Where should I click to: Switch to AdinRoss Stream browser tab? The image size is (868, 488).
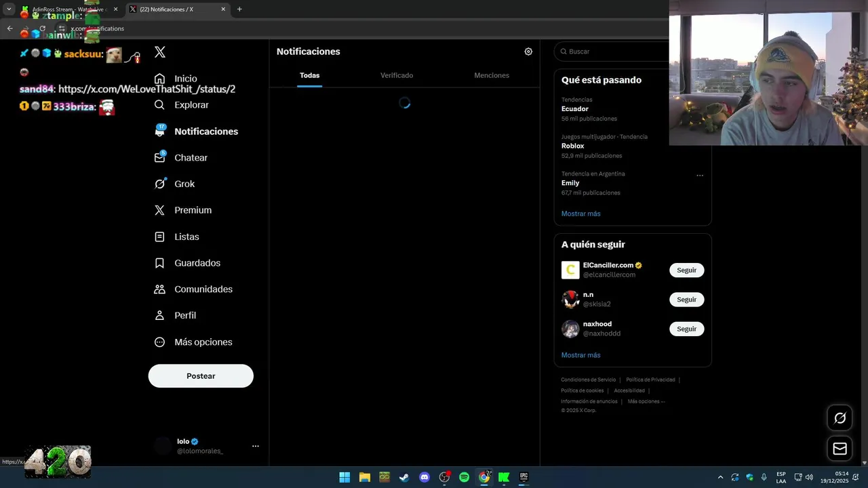(70, 9)
